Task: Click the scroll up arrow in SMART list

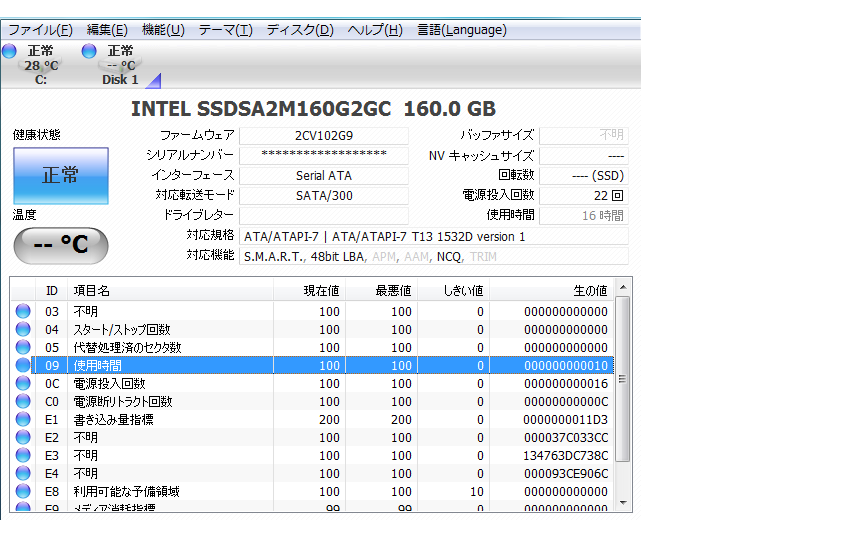Action: (624, 289)
